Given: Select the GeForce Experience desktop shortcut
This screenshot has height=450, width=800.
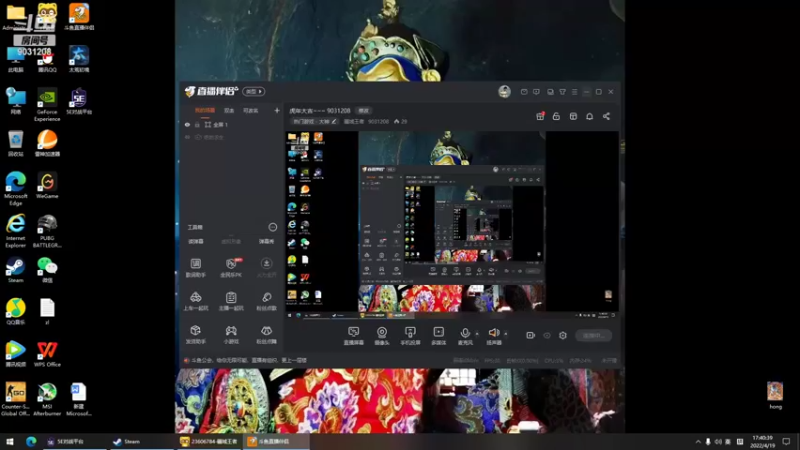Looking at the screenshot, I should [x=47, y=105].
